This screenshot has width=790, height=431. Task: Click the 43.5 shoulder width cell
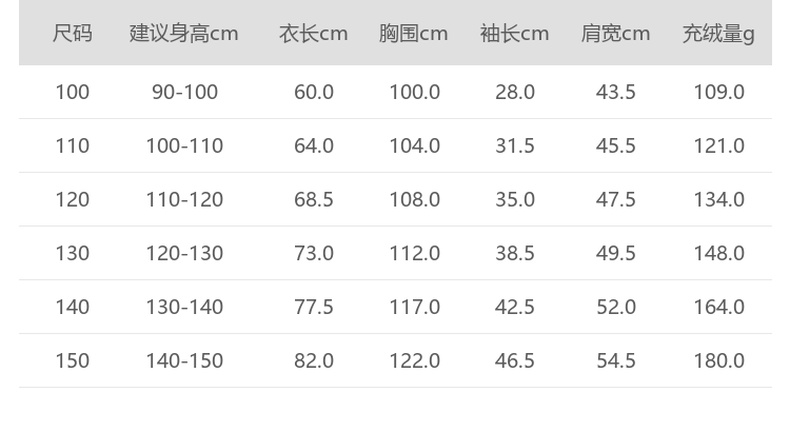click(615, 92)
